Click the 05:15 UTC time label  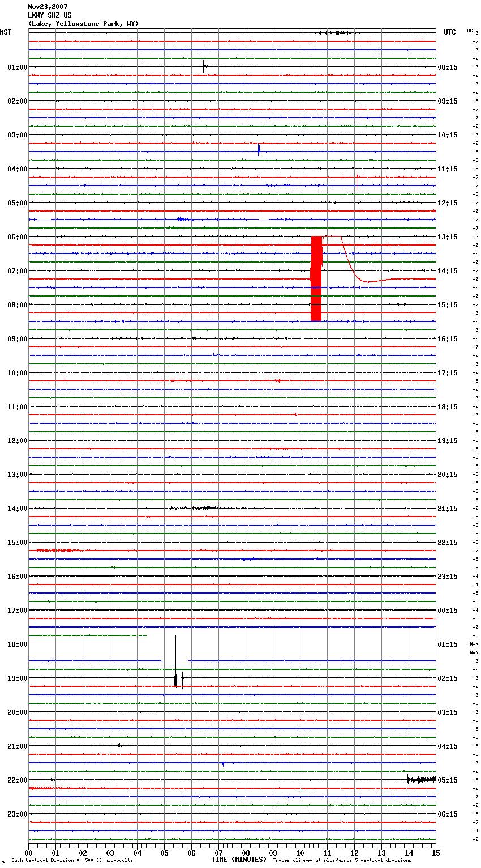pos(448,780)
